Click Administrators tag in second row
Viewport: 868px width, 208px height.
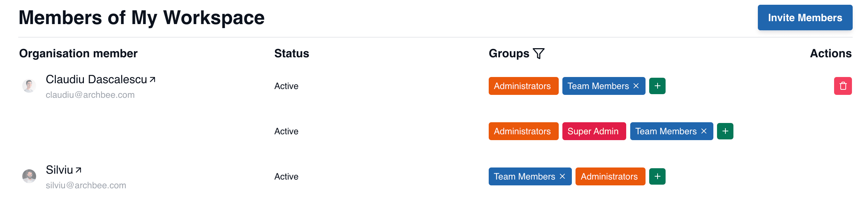(523, 131)
